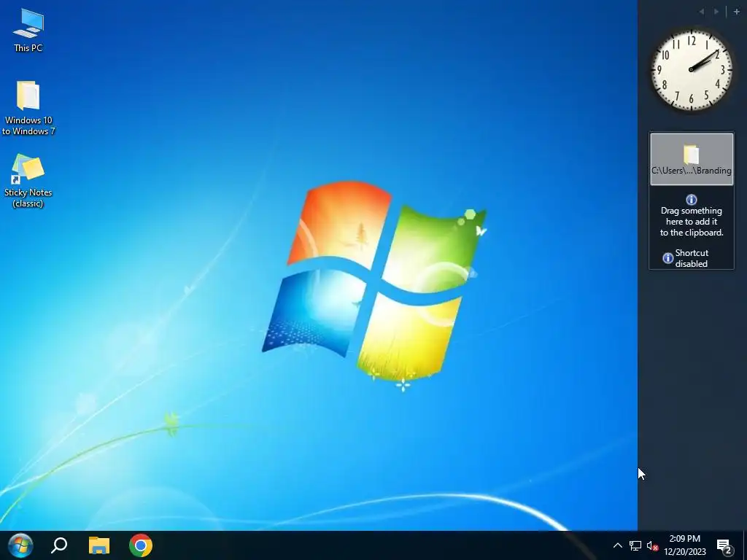
Task: Open network status tray icon
Action: [635, 545]
